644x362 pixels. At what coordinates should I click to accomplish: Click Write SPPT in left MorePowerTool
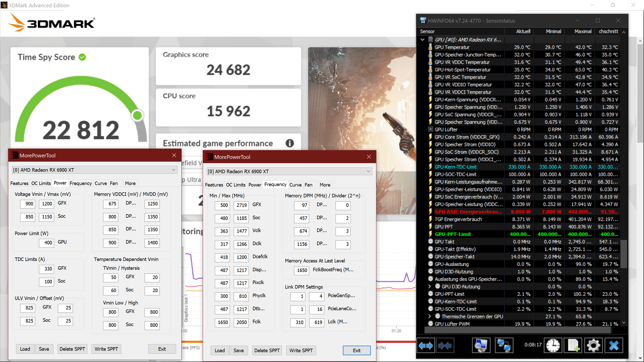point(106,349)
